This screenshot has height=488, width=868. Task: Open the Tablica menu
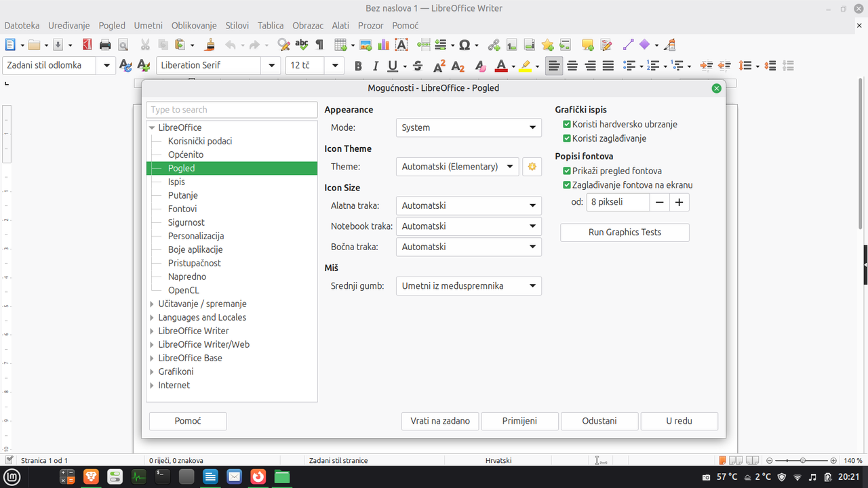pos(271,25)
